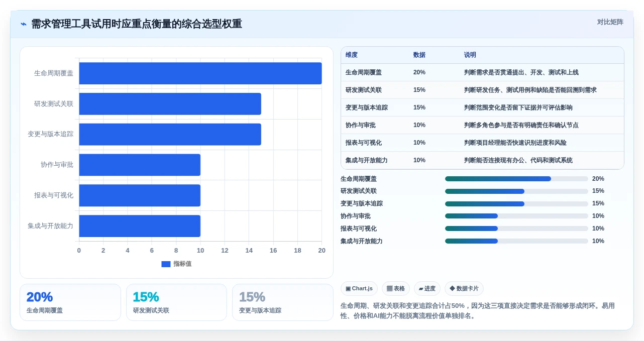The width and height of the screenshot is (644, 341).
Task: Open the 15% 研发测试关联 stat card
Action: (x=176, y=302)
